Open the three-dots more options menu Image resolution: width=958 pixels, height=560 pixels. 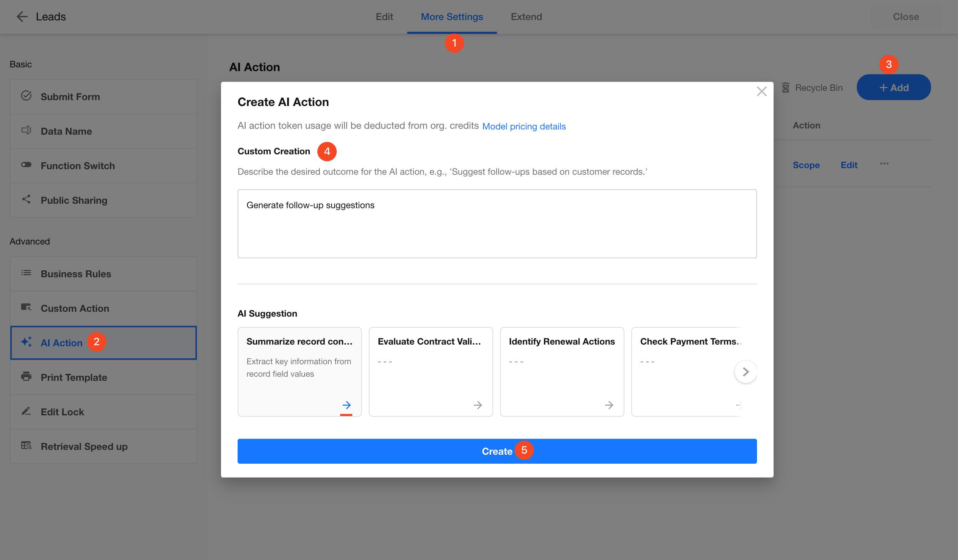pyautogui.click(x=884, y=164)
